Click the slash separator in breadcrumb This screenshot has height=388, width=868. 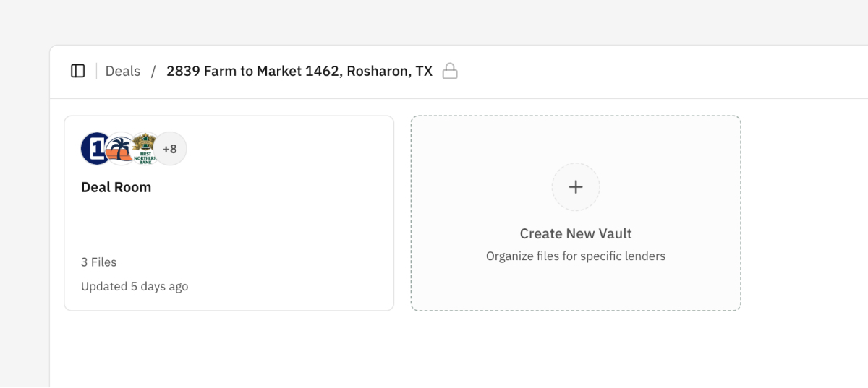click(x=153, y=71)
